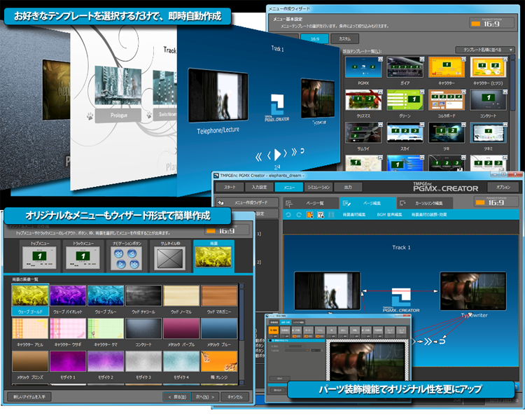Switch to ページ一覧 tab
This screenshot has width=525, height=420.
click(x=311, y=203)
